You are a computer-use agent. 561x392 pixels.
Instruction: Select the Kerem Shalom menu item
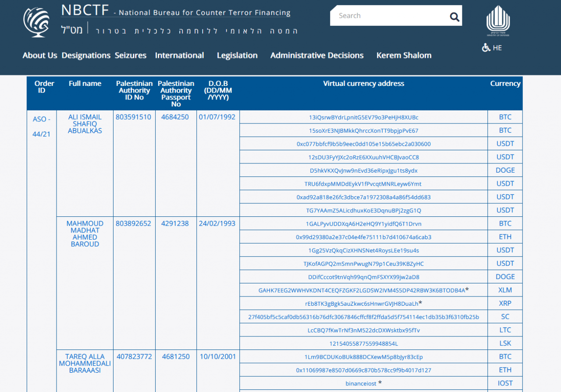tap(404, 55)
